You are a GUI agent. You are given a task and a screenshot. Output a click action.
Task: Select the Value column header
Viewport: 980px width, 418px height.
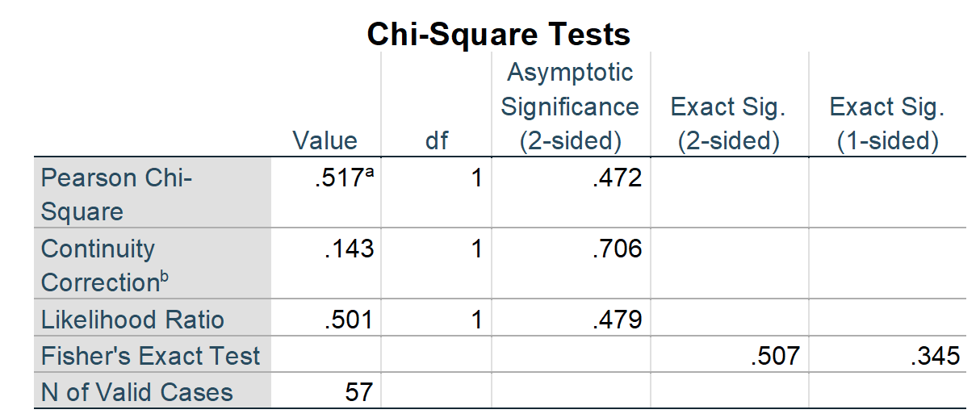(x=325, y=141)
